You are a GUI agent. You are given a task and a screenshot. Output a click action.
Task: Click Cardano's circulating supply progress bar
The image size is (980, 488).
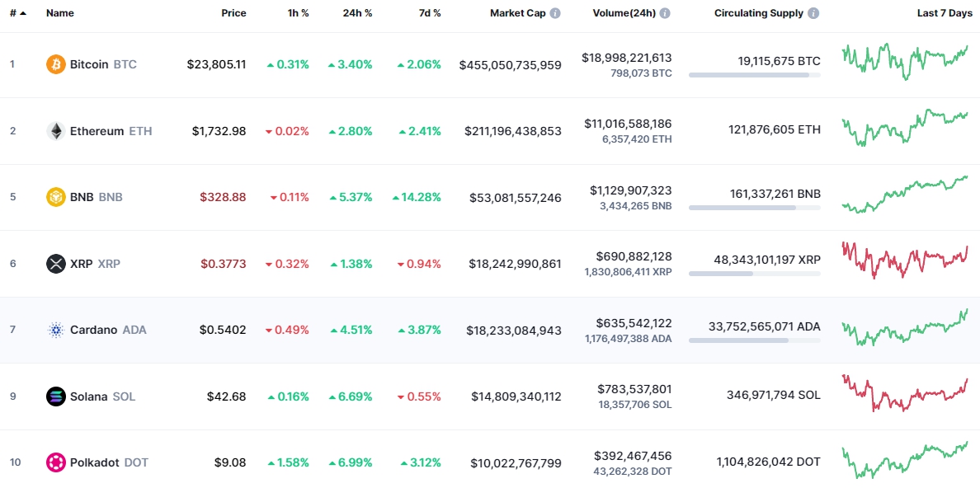pos(755,340)
